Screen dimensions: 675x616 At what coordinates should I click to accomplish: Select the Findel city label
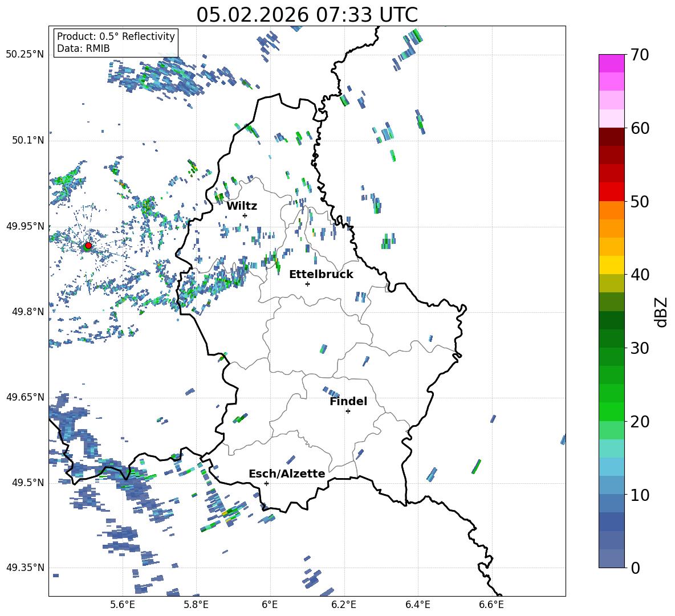click(348, 401)
